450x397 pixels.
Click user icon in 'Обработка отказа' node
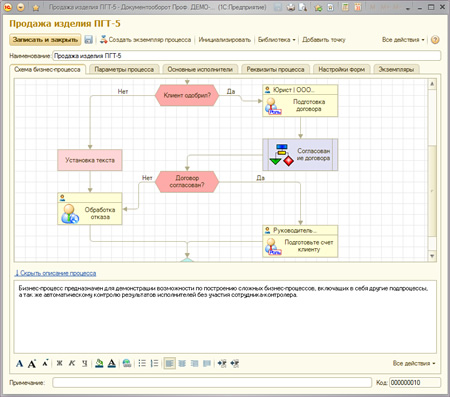70,214
